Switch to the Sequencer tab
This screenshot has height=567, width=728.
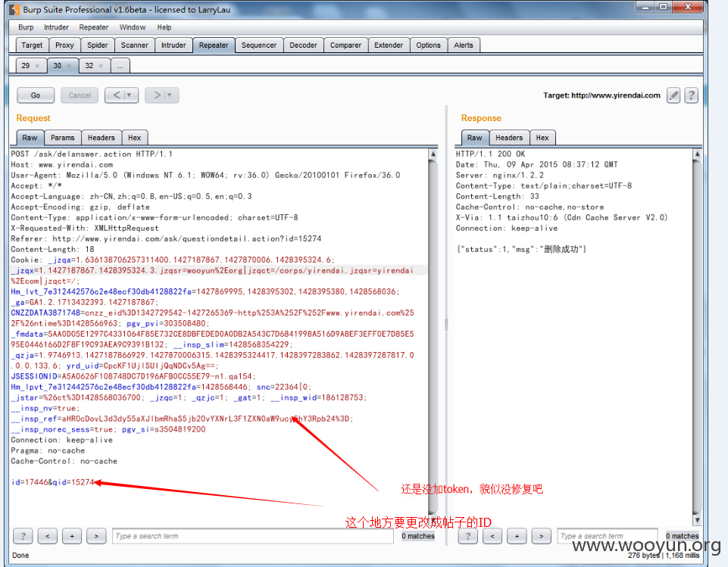pos(259,45)
